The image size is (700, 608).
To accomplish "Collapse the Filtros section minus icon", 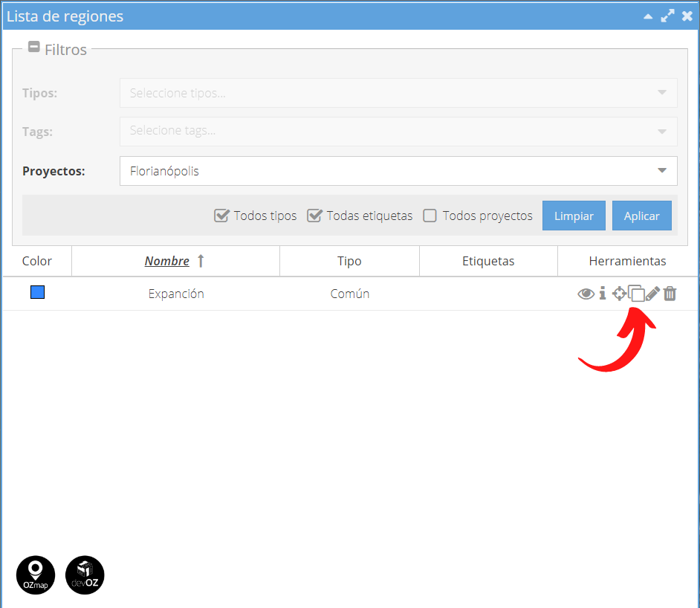I will (x=33, y=46).
